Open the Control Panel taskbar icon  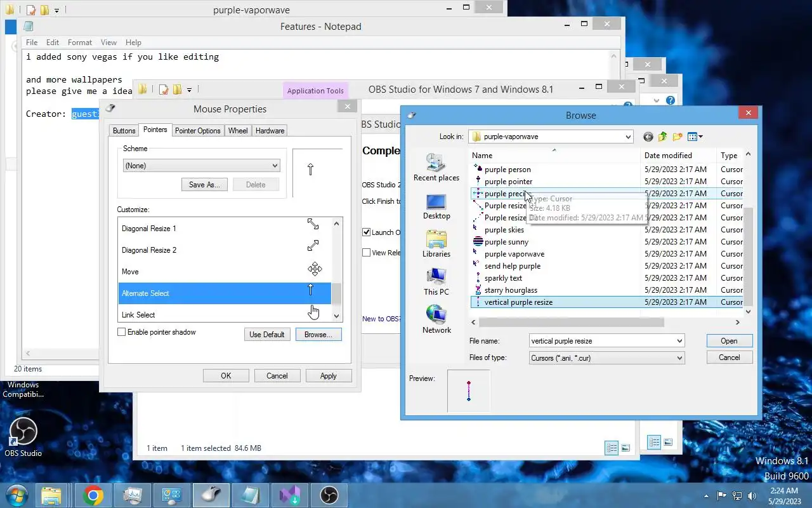(x=172, y=495)
